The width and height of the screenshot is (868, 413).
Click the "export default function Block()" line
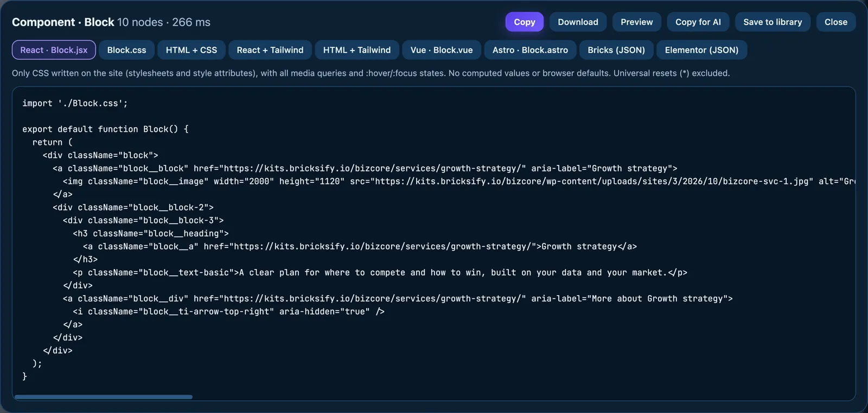pos(105,129)
